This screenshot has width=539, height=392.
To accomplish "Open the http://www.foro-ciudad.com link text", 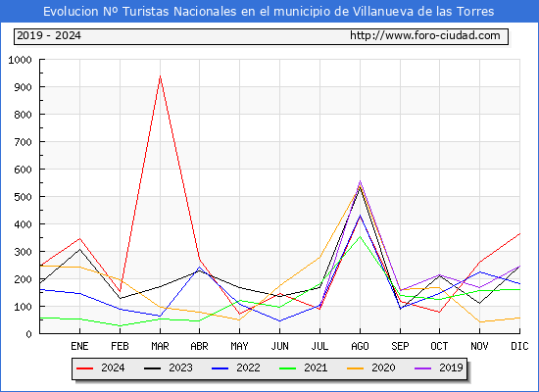I will (x=425, y=35).
